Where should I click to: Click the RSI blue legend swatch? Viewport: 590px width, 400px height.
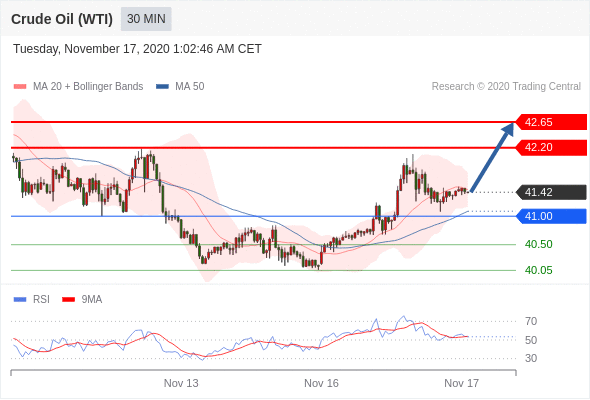20,300
